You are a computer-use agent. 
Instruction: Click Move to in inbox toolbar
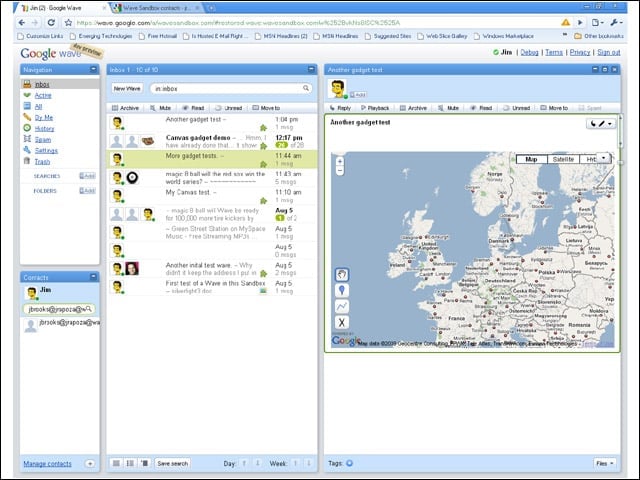[266, 108]
